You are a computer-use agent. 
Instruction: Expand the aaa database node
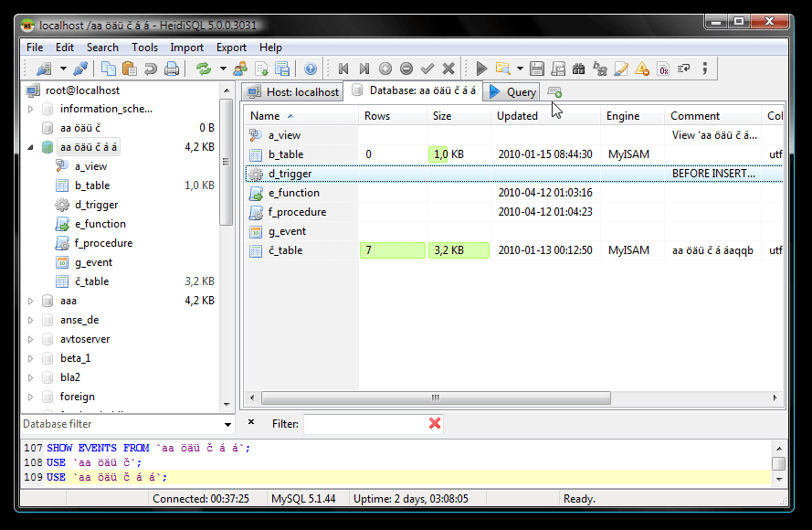point(30,301)
